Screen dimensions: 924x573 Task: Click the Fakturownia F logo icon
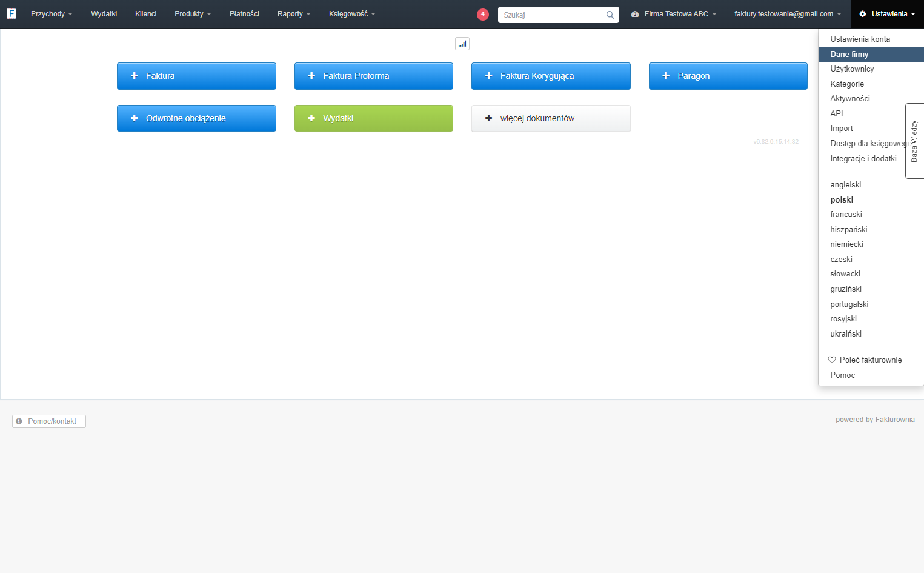[12, 13]
